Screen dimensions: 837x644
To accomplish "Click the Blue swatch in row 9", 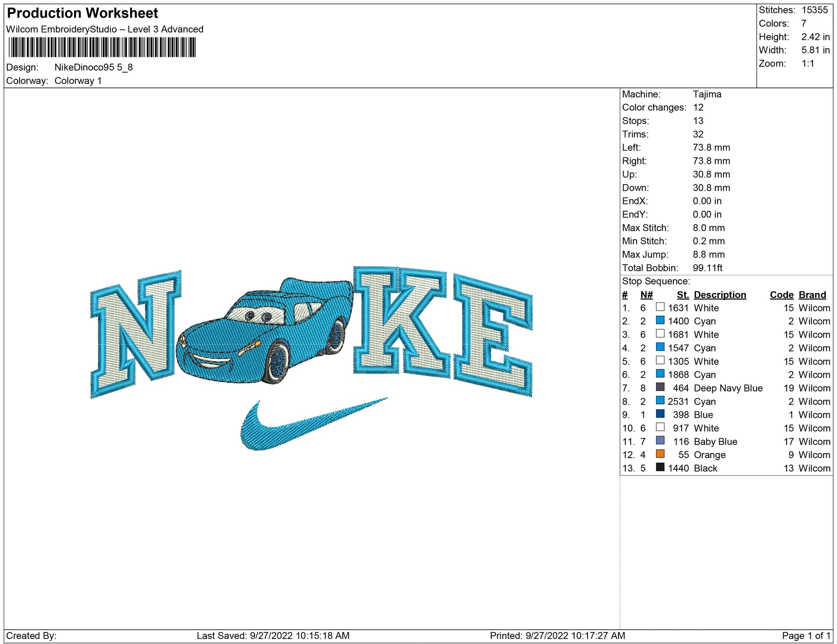I will pyautogui.click(x=660, y=414).
